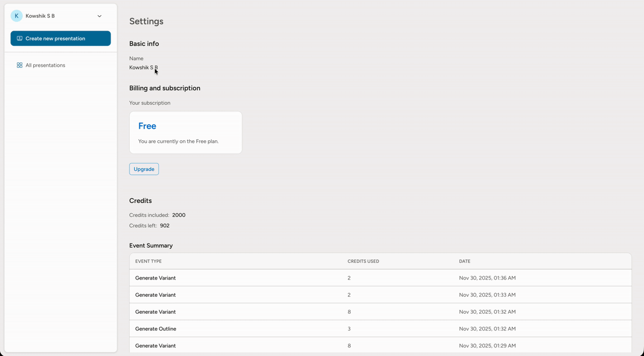Click Credits left value 902
The height and width of the screenshot is (356, 644).
tap(165, 226)
